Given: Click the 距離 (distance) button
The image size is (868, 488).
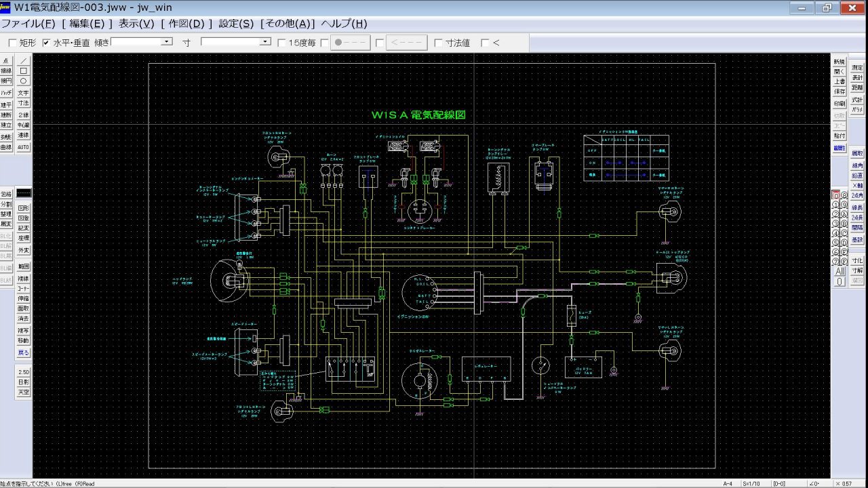Looking at the screenshot, I should (858, 87).
